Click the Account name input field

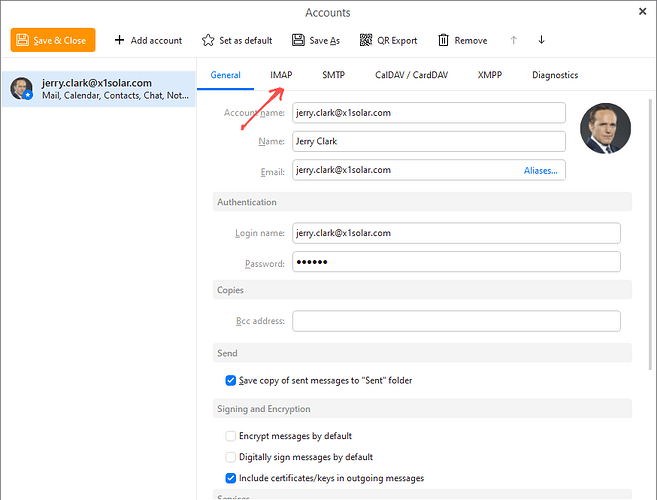click(429, 113)
